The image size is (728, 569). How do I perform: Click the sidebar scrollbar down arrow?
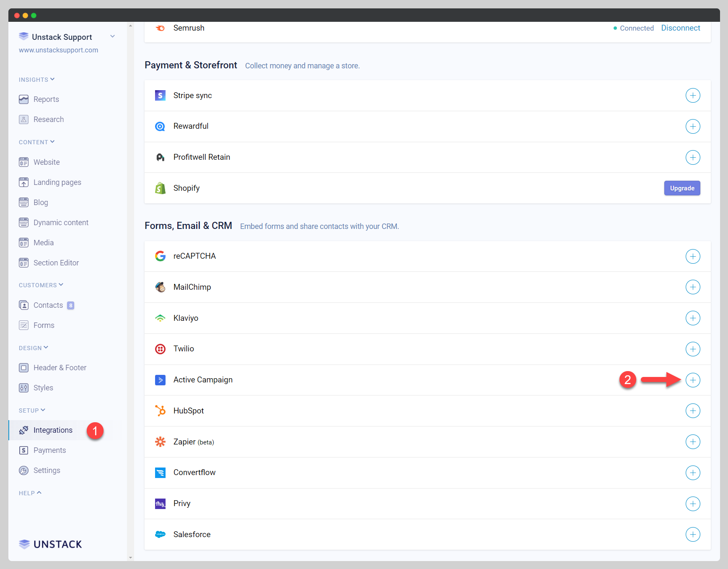130,558
